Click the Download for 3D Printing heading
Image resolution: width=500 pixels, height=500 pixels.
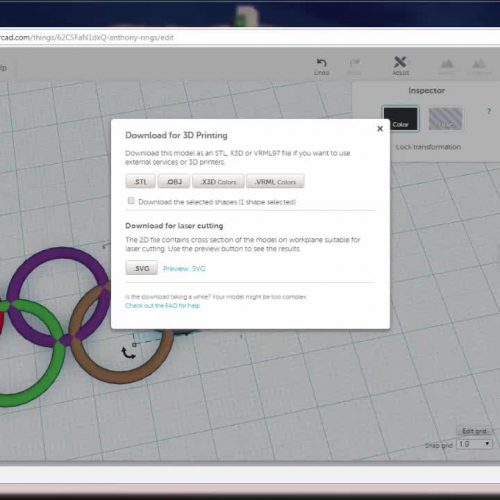tap(176, 135)
